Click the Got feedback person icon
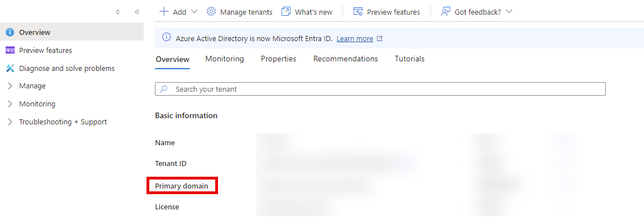Screen dimensions: 644x224 click(446, 11)
